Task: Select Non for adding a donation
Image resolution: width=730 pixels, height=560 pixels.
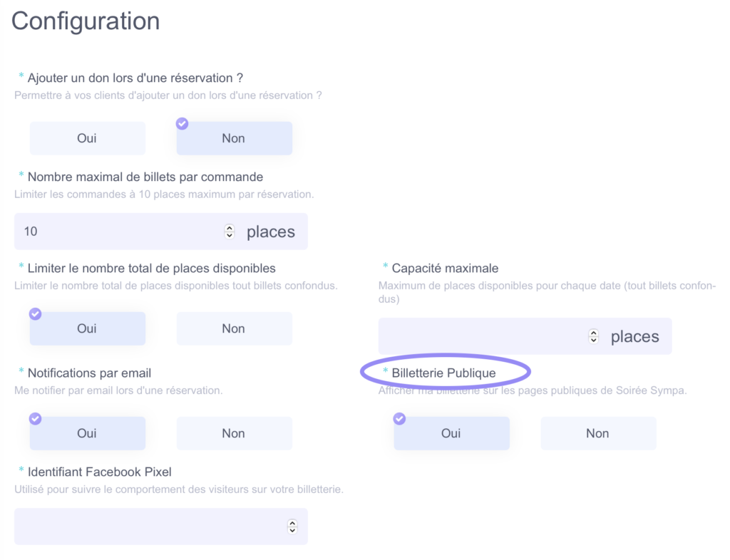Action: pyautogui.click(x=234, y=138)
